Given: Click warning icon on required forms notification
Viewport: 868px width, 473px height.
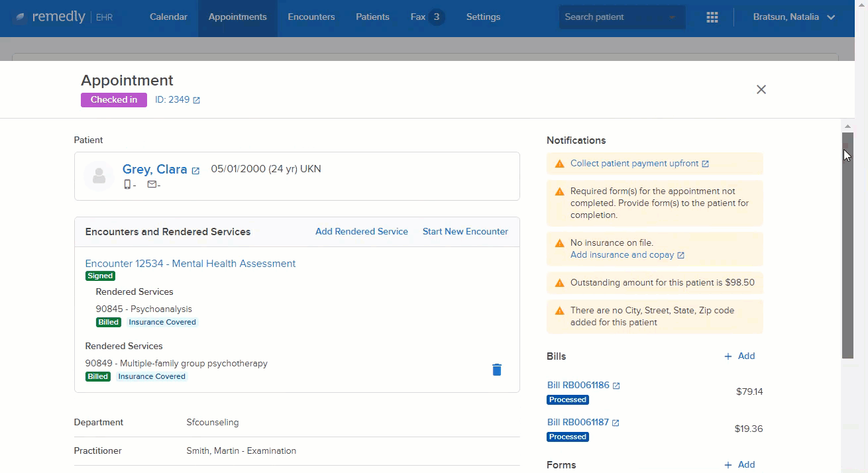Looking at the screenshot, I should [x=559, y=191].
